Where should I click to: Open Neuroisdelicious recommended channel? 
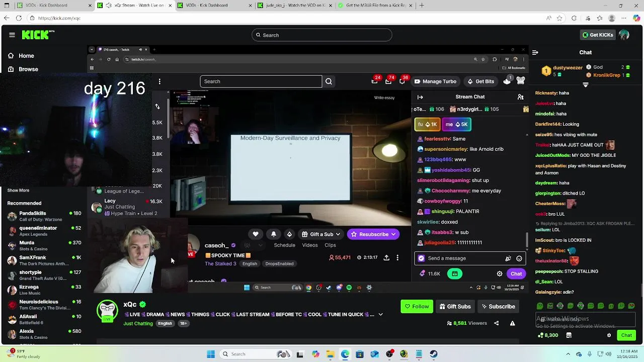pos(44,305)
